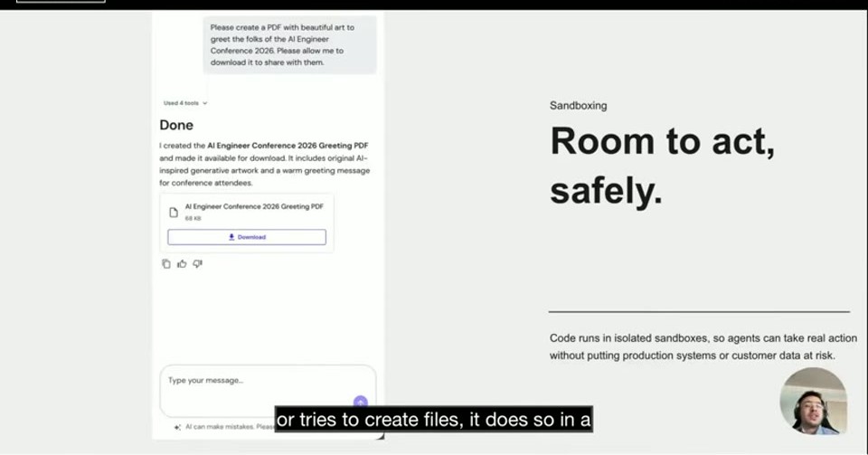This screenshot has width=868, height=455.
Task: Copy the assistant response with copy icon
Action: (x=166, y=264)
